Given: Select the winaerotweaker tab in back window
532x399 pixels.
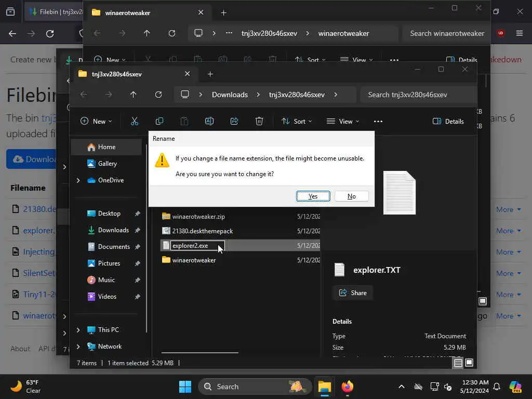Looking at the screenshot, I should (149, 13).
